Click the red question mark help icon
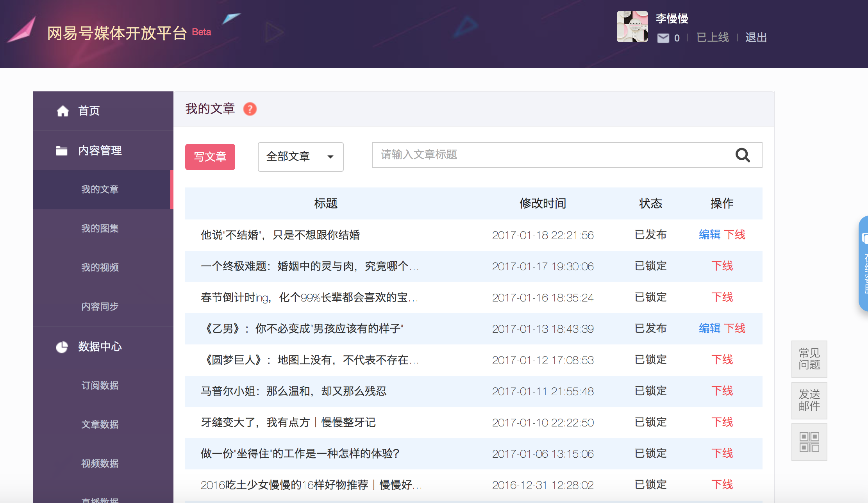This screenshot has height=503, width=868. [x=250, y=109]
